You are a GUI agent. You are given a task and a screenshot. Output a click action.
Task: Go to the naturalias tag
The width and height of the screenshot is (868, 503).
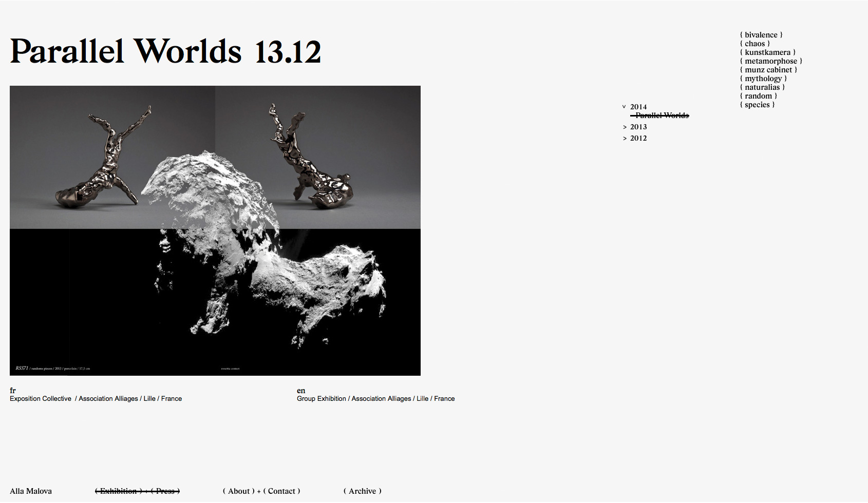tap(762, 87)
